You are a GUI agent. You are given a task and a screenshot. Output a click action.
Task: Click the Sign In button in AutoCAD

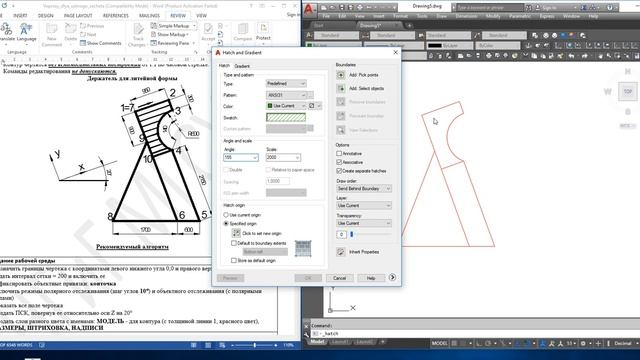click(x=550, y=7)
